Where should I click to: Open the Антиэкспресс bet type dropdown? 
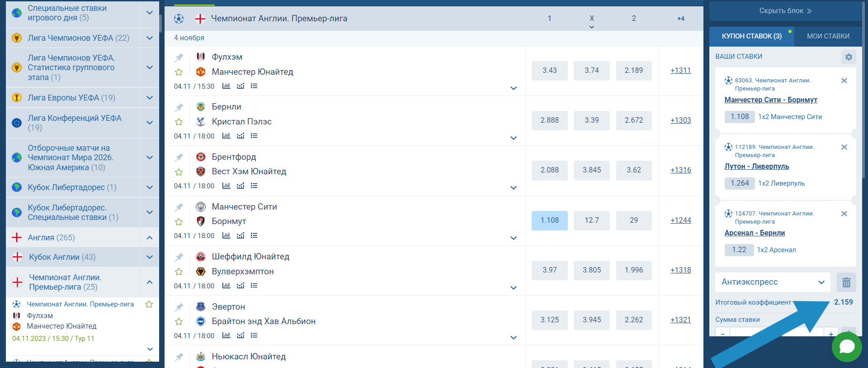[773, 282]
